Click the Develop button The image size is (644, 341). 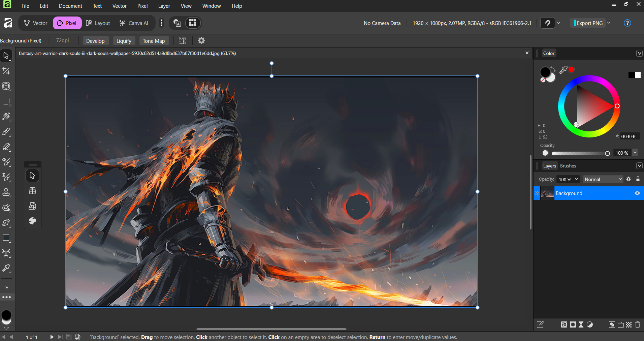[x=95, y=41]
